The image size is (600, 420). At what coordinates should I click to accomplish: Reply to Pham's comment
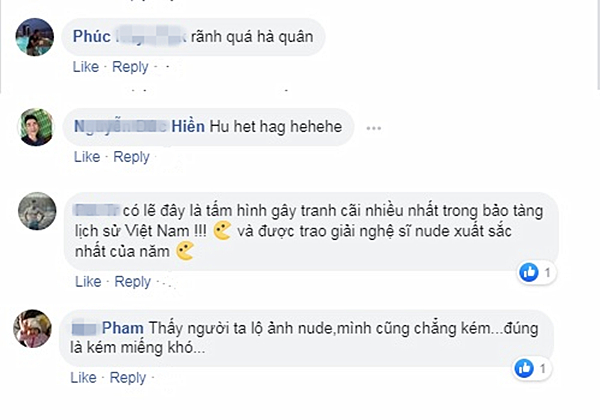[130, 378]
